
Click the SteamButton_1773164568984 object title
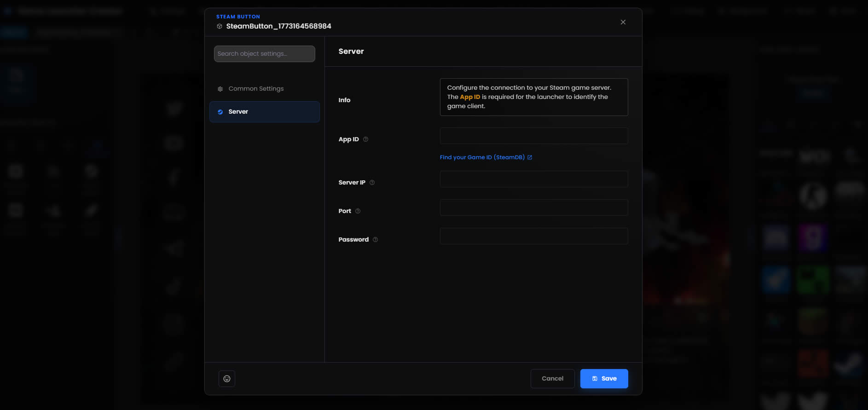tap(278, 26)
